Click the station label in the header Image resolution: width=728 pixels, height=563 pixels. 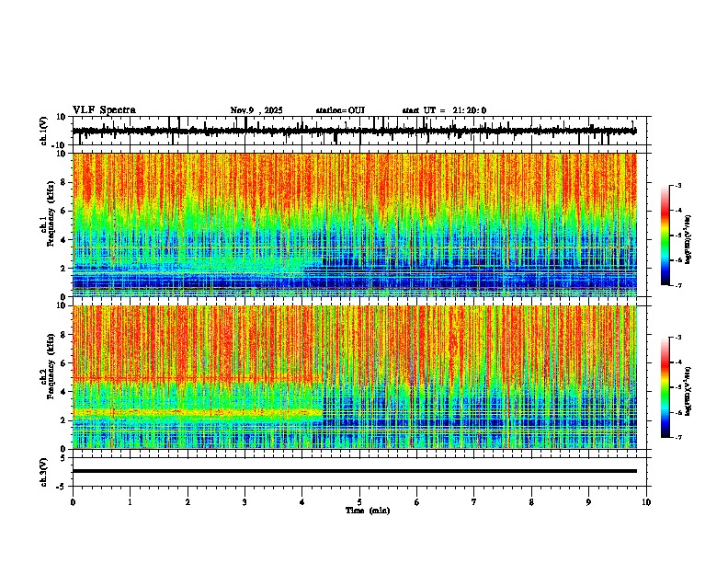(x=340, y=110)
